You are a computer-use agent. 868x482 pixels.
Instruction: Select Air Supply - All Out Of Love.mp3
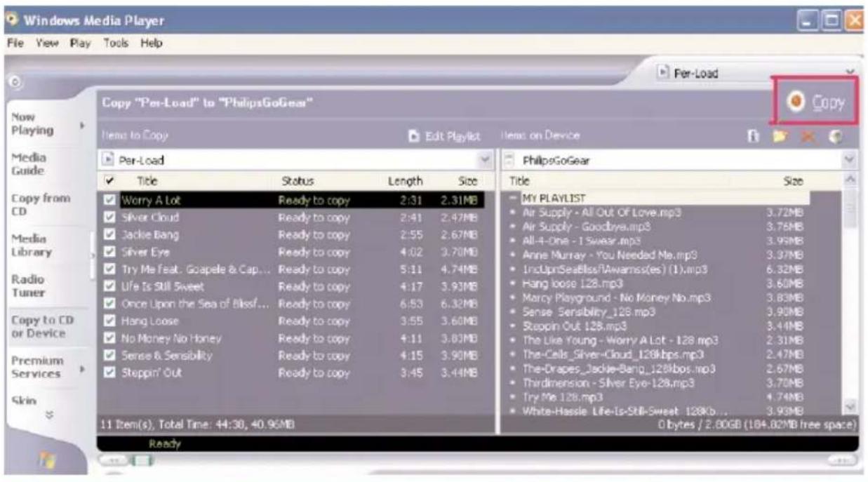pos(601,212)
